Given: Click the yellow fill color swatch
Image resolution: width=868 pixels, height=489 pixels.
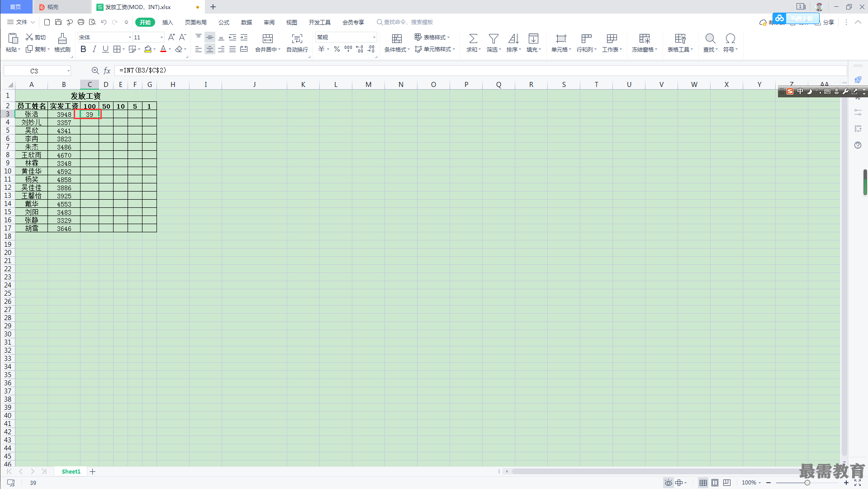Looking at the screenshot, I should (x=148, y=49).
